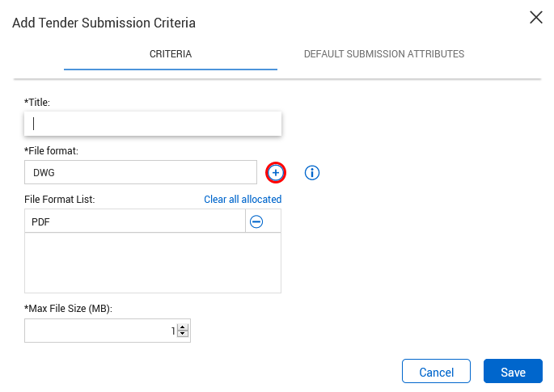This screenshot has width=554, height=392.
Task: Click the Max File Size number field
Action: point(99,331)
